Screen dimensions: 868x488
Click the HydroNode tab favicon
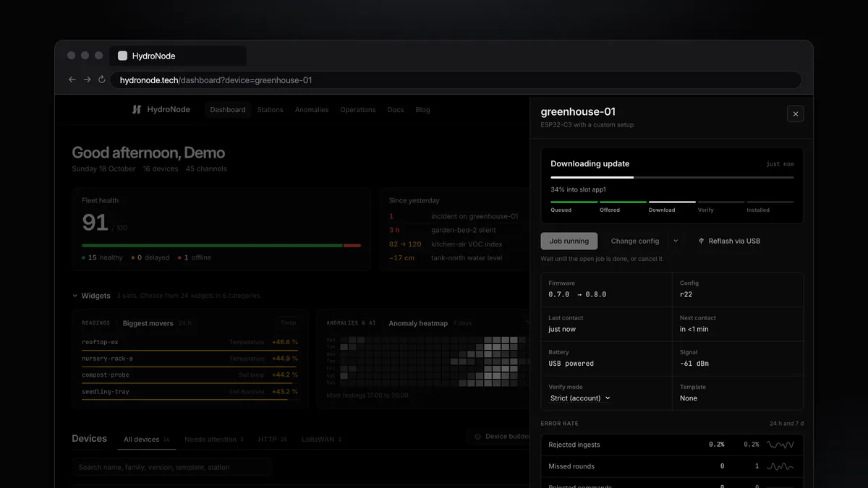(122, 56)
